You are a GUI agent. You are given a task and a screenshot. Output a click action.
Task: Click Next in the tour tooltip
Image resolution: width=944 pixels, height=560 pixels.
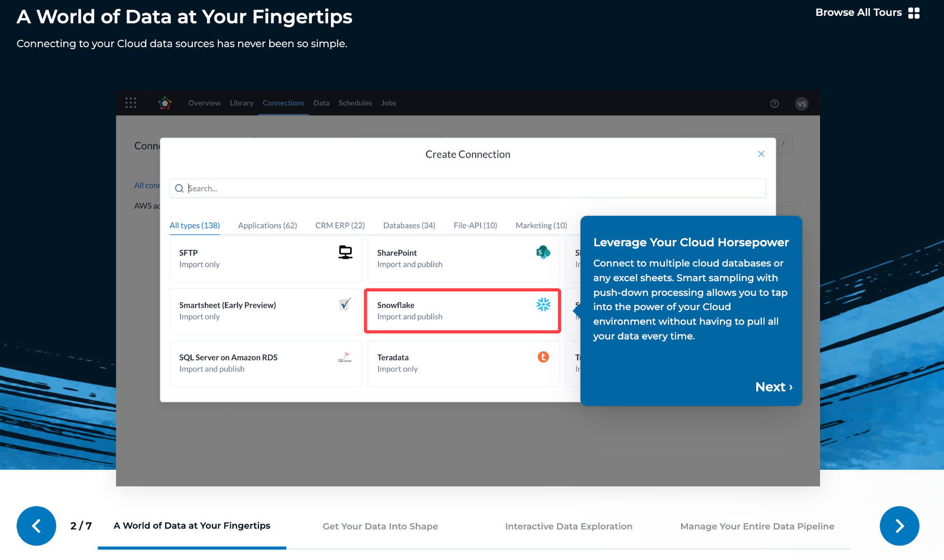(x=772, y=387)
